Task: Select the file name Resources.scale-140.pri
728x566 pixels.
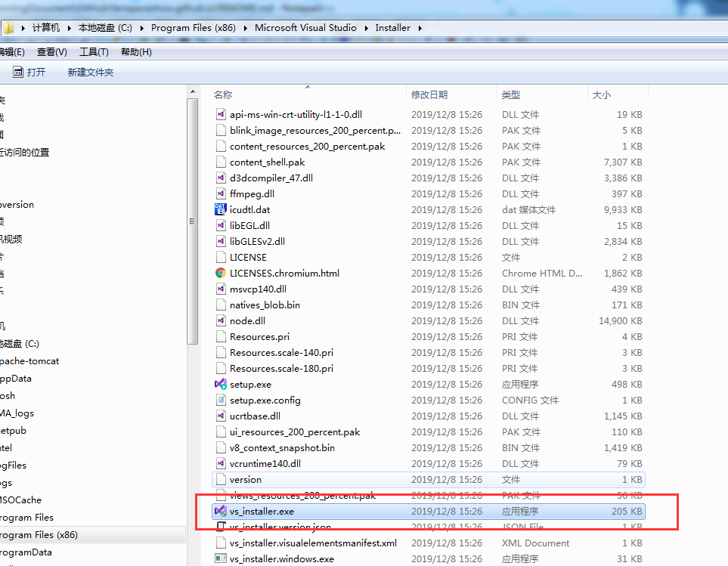Action: (x=281, y=353)
